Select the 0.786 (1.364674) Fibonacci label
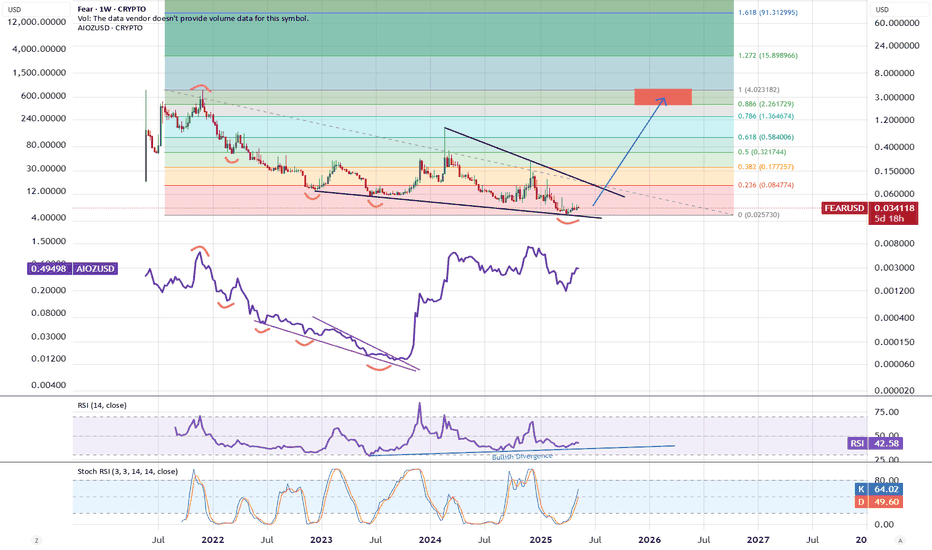This screenshot has height=550, width=932. (766, 117)
